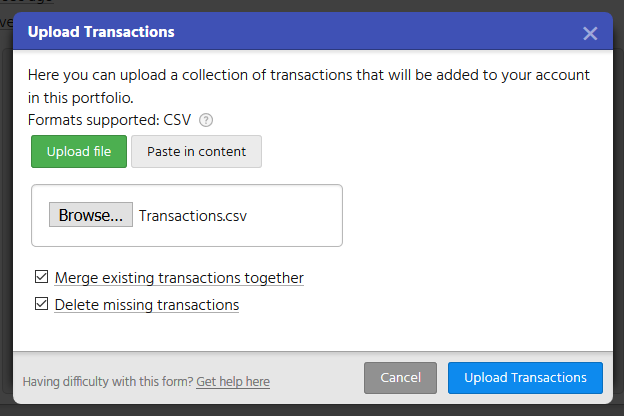
Task: Switch to the Paste in content tab
Action: click(x=196, y=152)
